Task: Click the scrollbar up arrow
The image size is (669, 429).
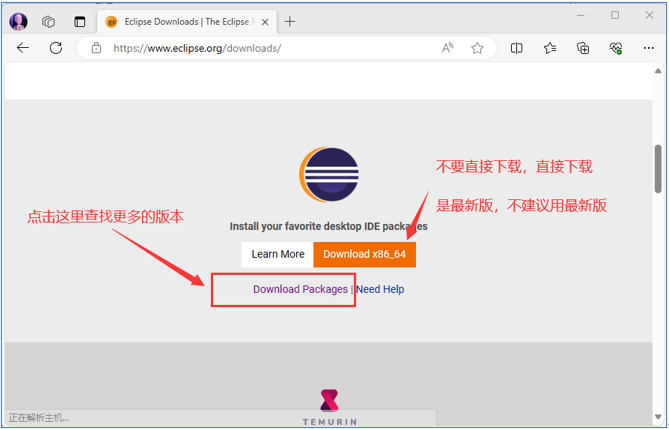Action: pos(658,71)
